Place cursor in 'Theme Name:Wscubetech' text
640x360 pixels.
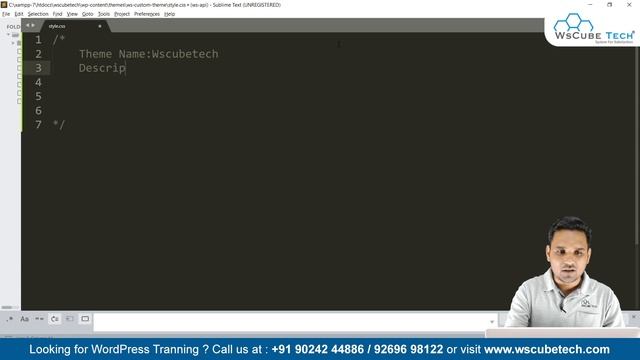149,54
